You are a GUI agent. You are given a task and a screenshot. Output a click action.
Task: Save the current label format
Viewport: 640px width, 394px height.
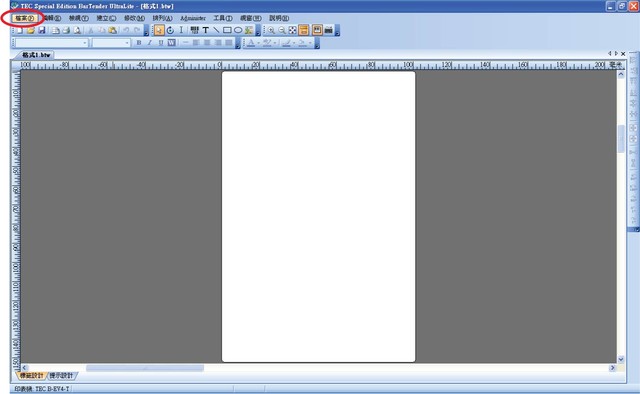pos(42,30)
